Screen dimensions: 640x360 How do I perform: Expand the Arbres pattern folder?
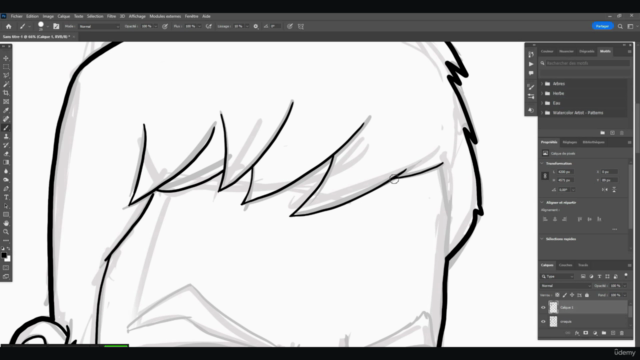pos(542,84)
